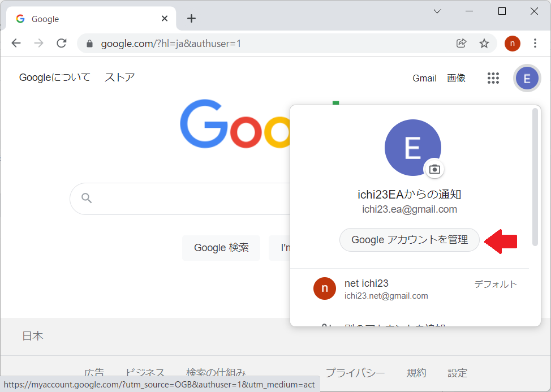The width and height of the screenshot is (551, 392).
Task: Open Chrome's three-dot menu
Action: 534,43
